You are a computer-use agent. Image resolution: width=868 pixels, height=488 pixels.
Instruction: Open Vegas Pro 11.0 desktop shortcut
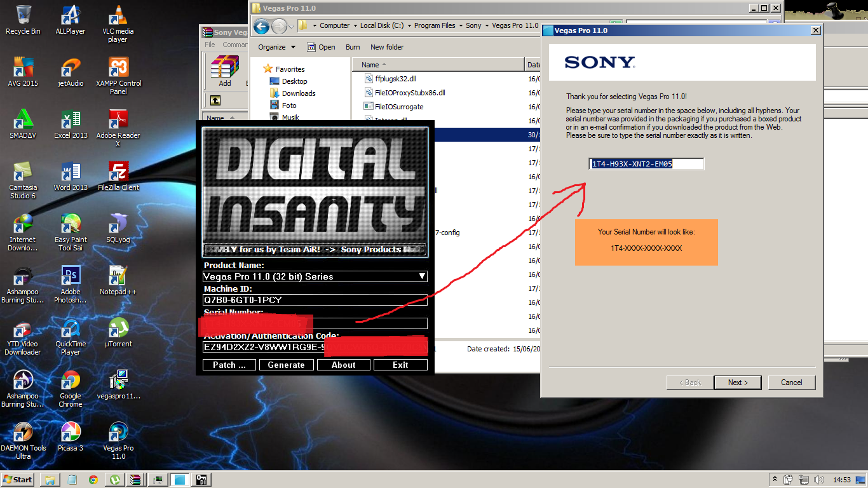click(118, 440)
